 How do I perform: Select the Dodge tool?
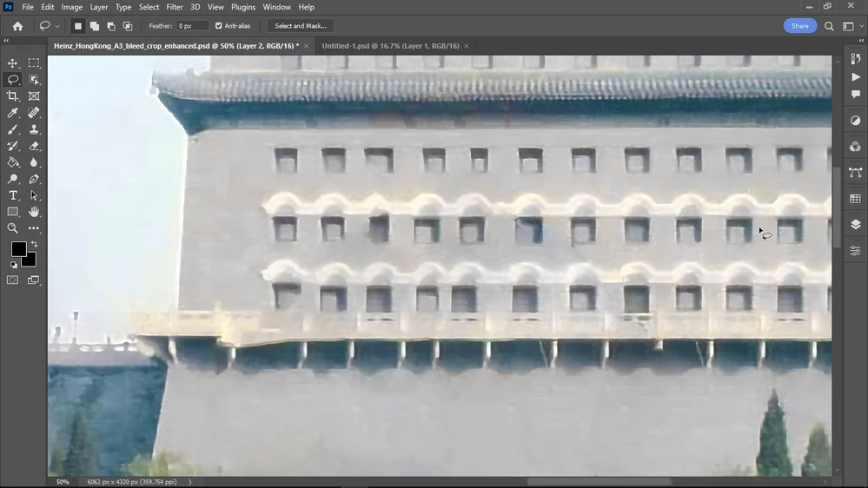[x=12, y=179]
